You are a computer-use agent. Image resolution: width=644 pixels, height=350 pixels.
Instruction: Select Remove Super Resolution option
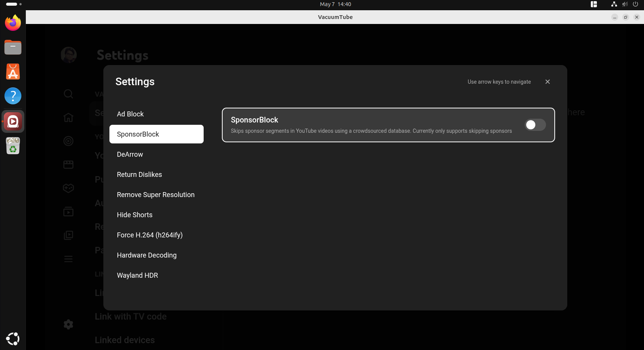point(157,195)
